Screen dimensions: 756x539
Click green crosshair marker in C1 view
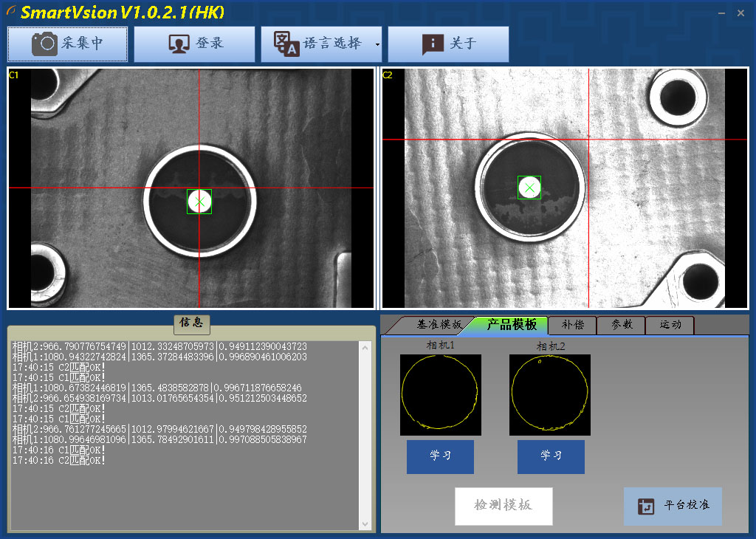point(199,202)
